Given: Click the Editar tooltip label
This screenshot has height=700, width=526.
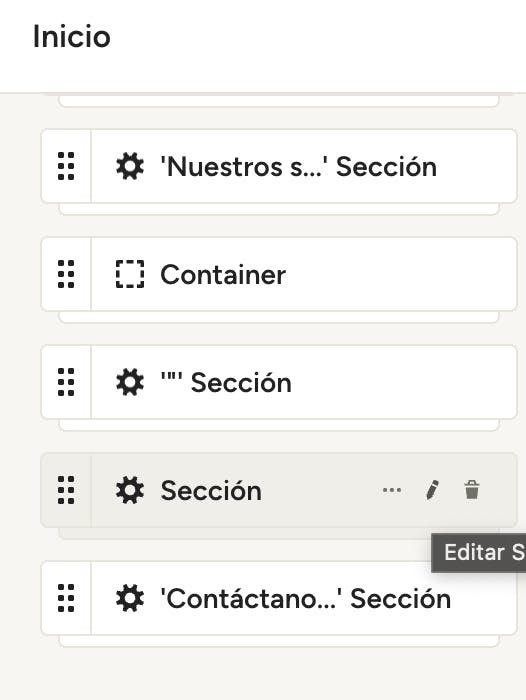Looking at the screenshot, I should (x=479, y=553).
